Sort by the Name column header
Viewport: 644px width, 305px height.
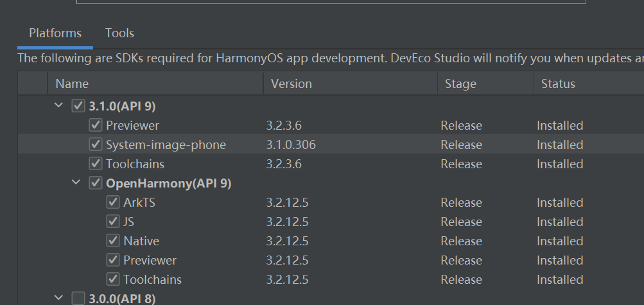click(x=155, y=83)
